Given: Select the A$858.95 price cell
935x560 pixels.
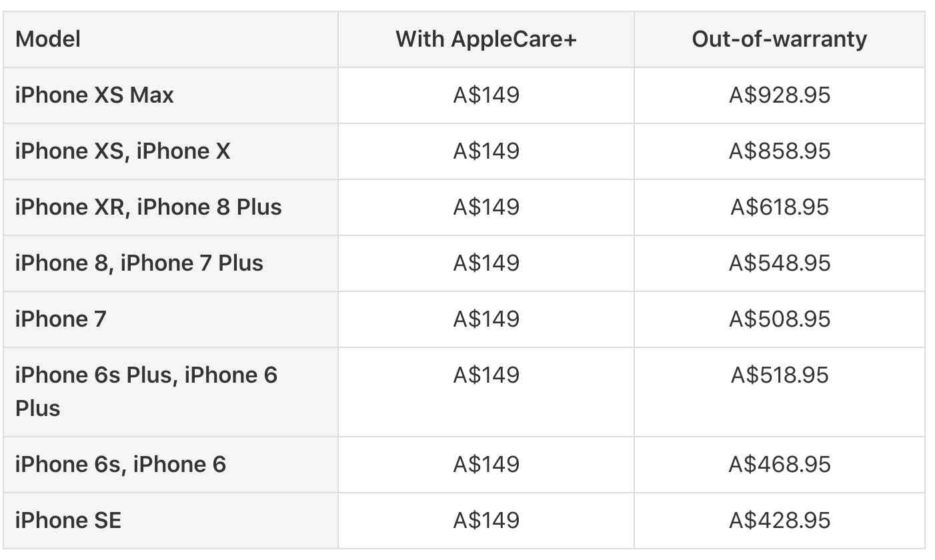Looking at the screenshot, I should pos(780,151).
